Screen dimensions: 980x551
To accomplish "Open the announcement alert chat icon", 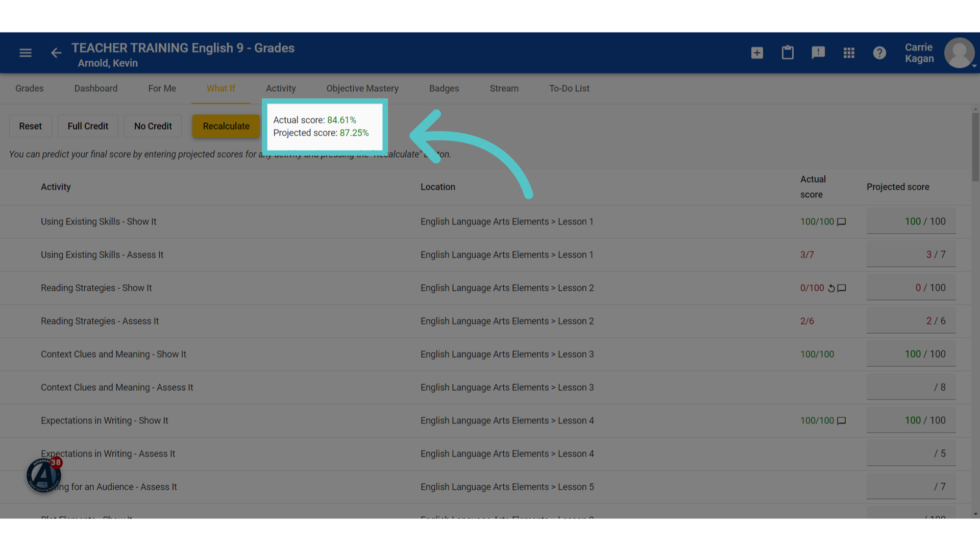I will coord(818,53).
